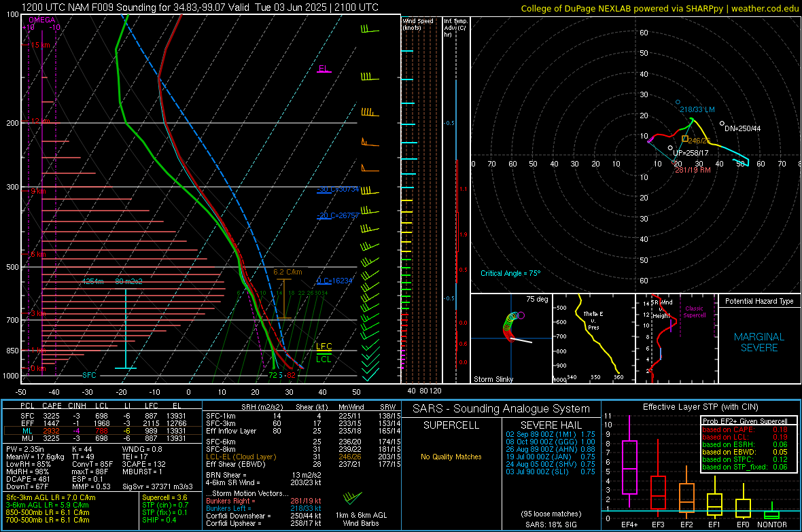Click the SARS - Sounding Analogue System title
The height and width of the screenshot is (532, 802).
[501, 409]
